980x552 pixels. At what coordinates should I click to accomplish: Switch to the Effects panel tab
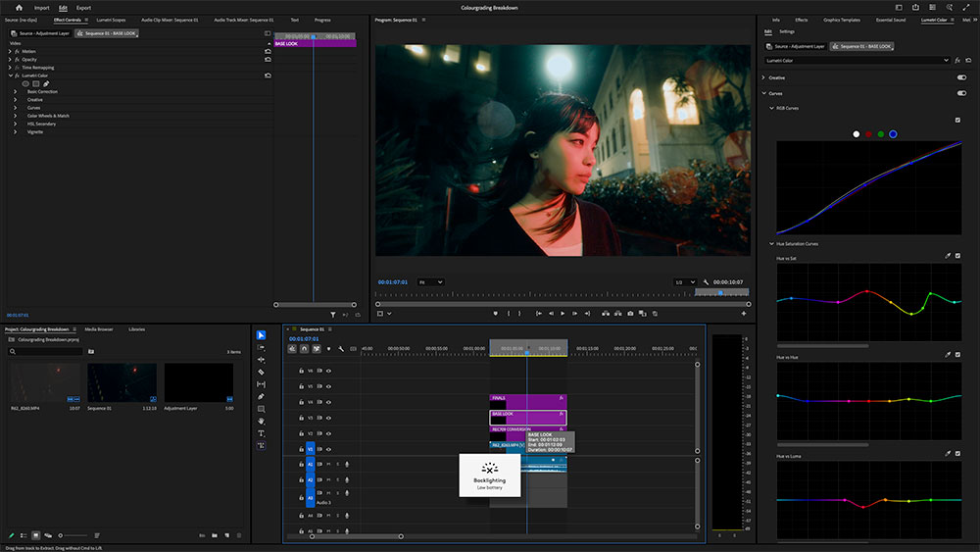(x=802, y=20)
